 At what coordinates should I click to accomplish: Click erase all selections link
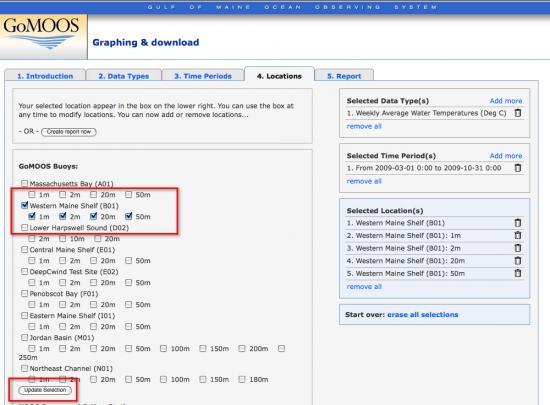[423, 315]
